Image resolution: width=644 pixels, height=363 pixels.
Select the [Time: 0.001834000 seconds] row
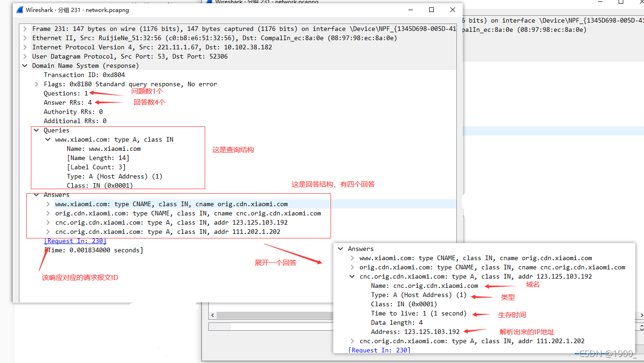(94, 250)
